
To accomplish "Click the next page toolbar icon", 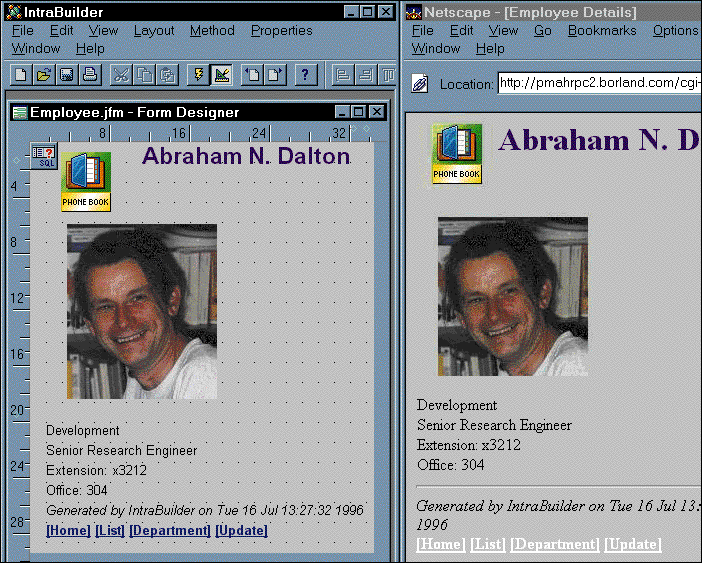I will [x=275, y=75].
